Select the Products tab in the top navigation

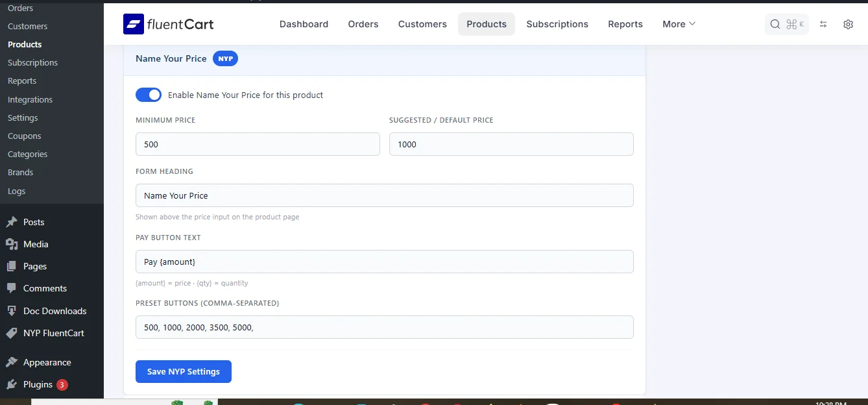[x=487, y=24]
